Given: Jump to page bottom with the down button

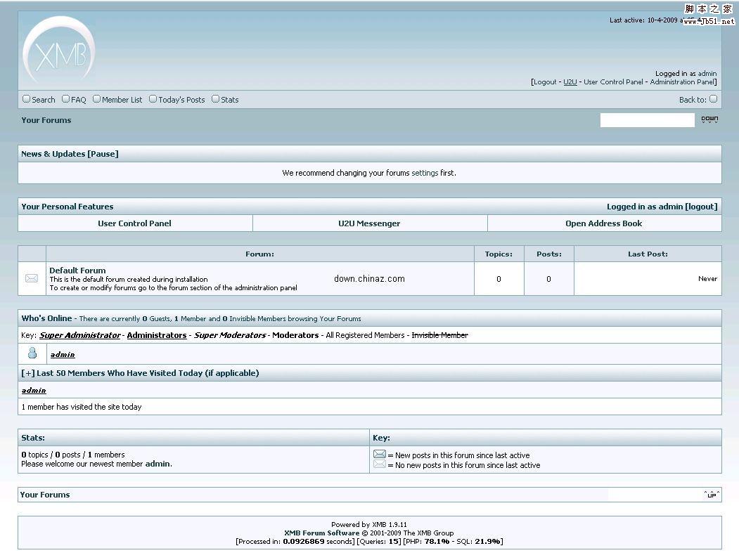Looking at the screenshot, I should (x=709, y=119).
